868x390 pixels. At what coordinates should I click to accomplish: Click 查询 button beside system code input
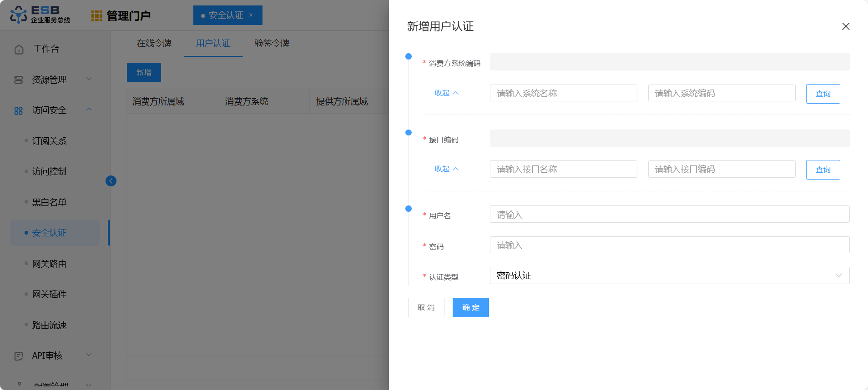(823, 94)
